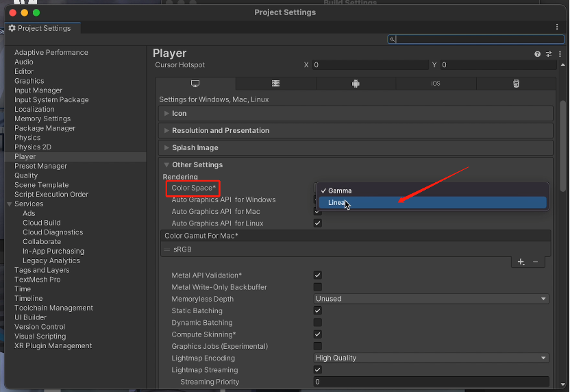Choose Gamma in Color Space menu
This screenshot has width=570, height=392.
pos(340,191)
